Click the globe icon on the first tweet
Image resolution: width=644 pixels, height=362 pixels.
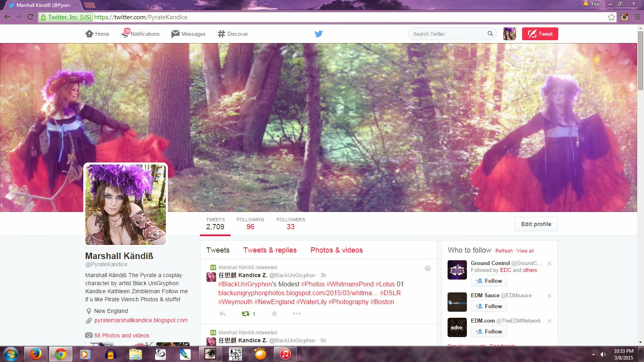[428, 268]
